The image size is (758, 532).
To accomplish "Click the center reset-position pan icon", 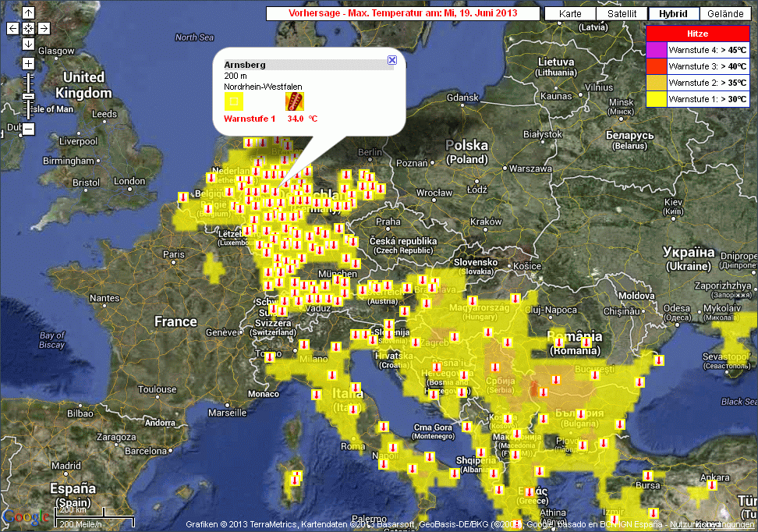I will click(x=28, y=28).
